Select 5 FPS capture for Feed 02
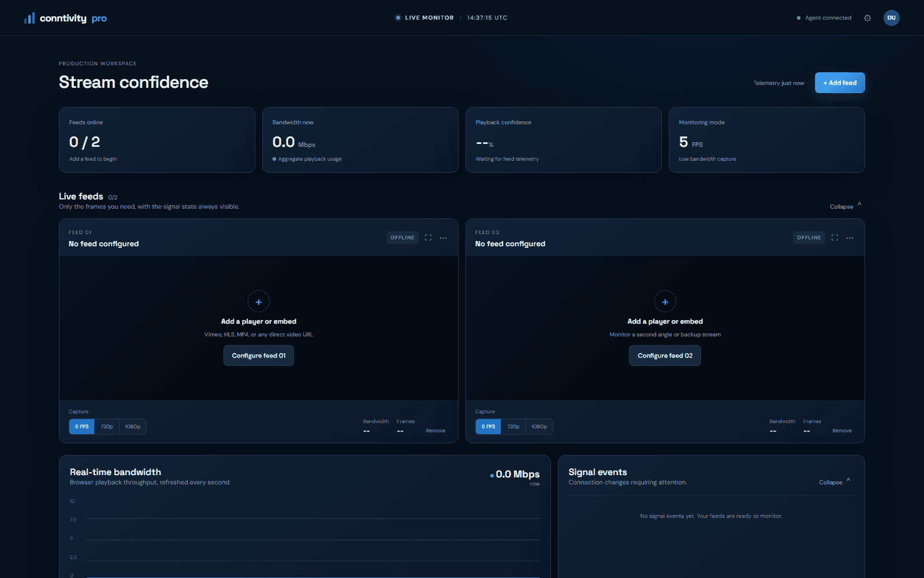The width and height of the screenshot is (924, 578). point(489,427)
